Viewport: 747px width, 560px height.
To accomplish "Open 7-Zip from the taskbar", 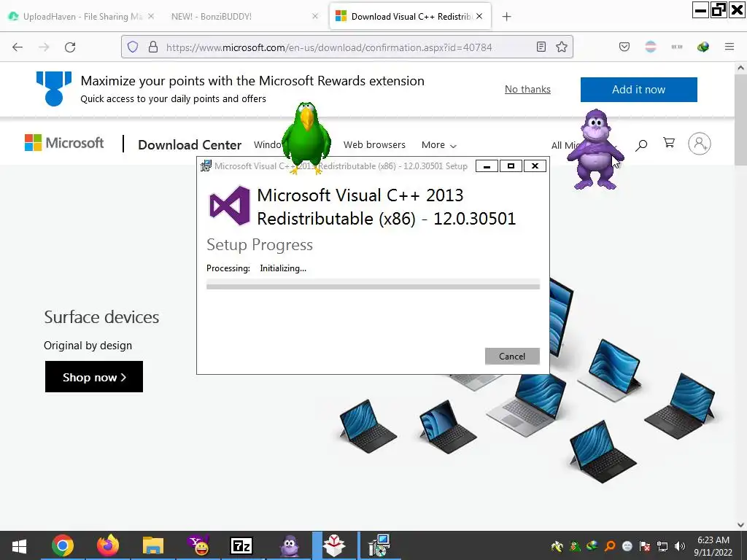I will coord(241,545).
